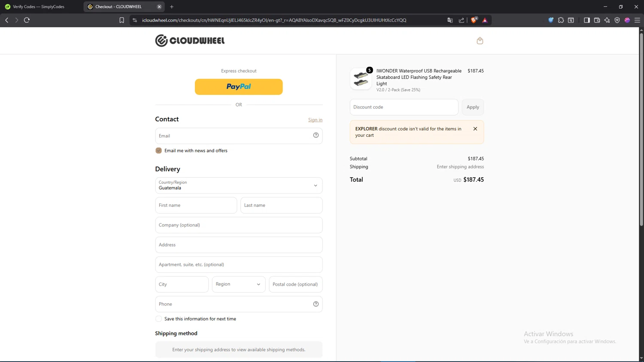The width and height of the screenshot is (644, 362).
Task: Click the Address field
Action: click(x=239, y=245)
